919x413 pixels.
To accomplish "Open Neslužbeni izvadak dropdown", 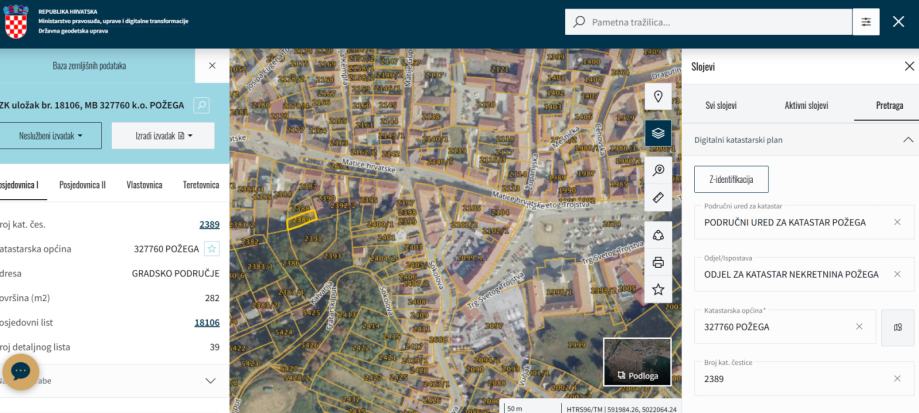I will [50, 135].
